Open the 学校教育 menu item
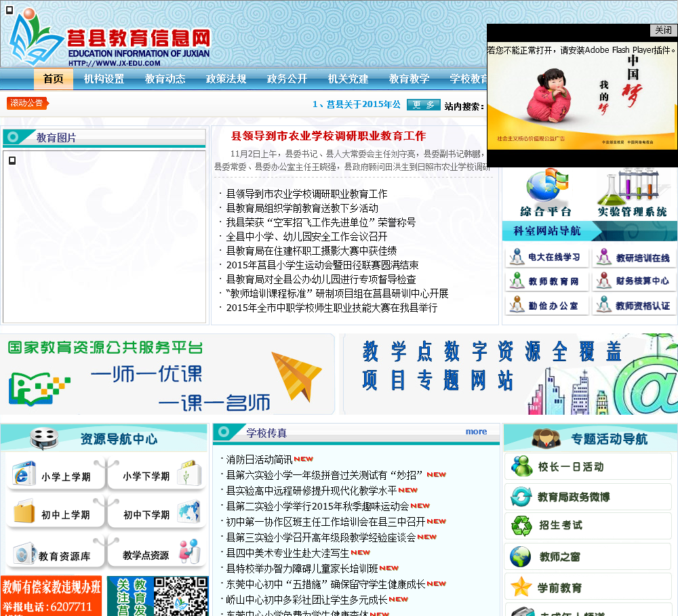The height and width of the screenshot is (616, 678). (x=468, y=79)
